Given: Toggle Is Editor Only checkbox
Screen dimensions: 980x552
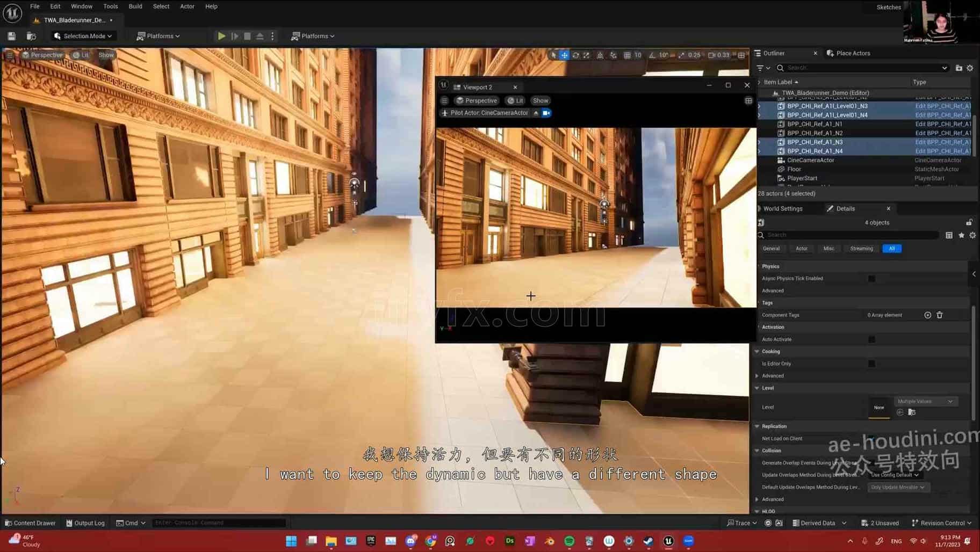Looking at the screenshot, I should pos(871,364).
